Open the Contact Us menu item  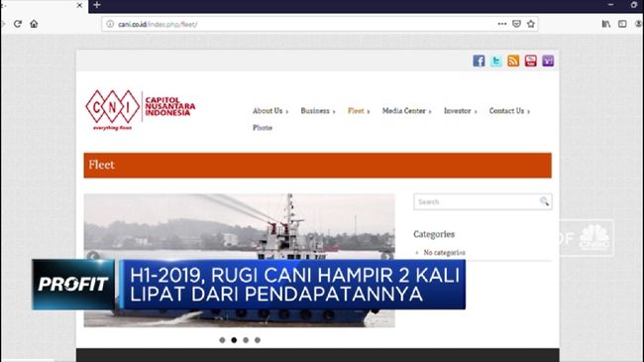pyautogui.click(x=509, y=111)
